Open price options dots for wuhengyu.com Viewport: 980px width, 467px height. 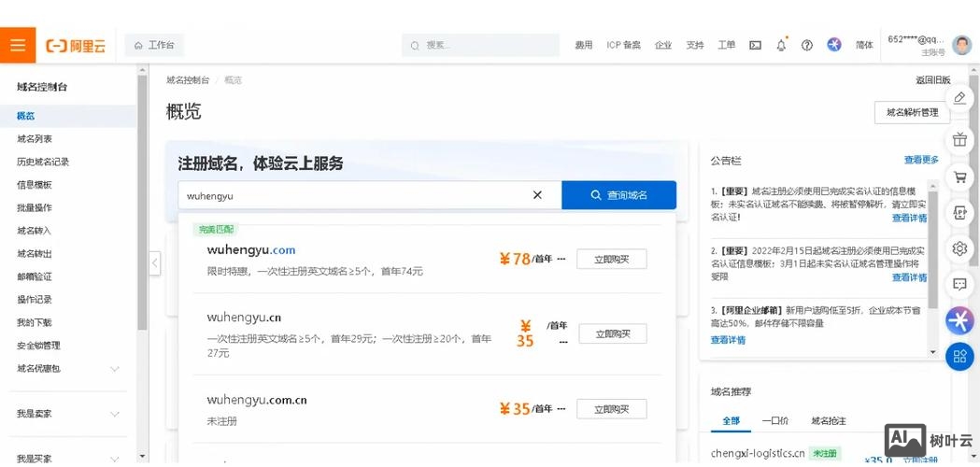click(x=561, y=259)
